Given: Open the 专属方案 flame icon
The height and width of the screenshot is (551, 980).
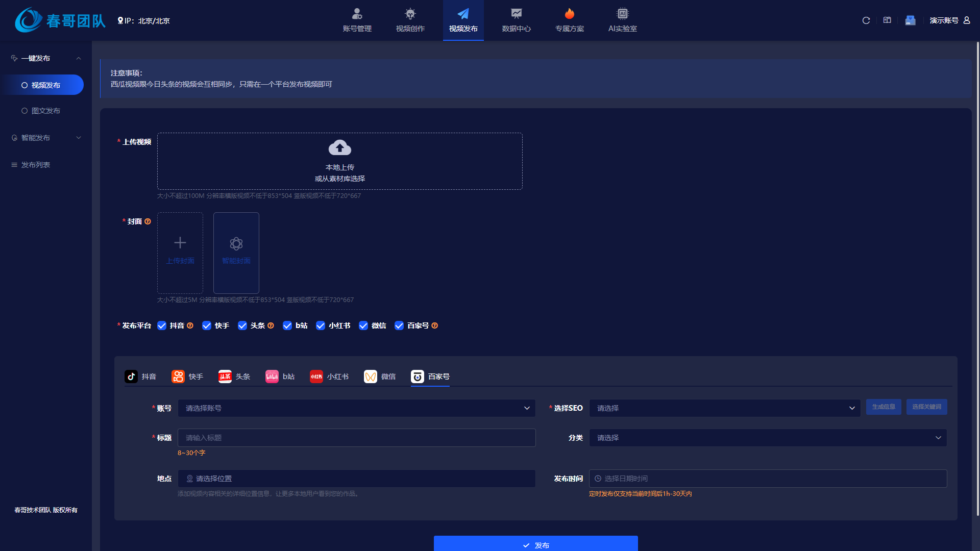Looking at the screenshot, I should click(x=569, y=14).
